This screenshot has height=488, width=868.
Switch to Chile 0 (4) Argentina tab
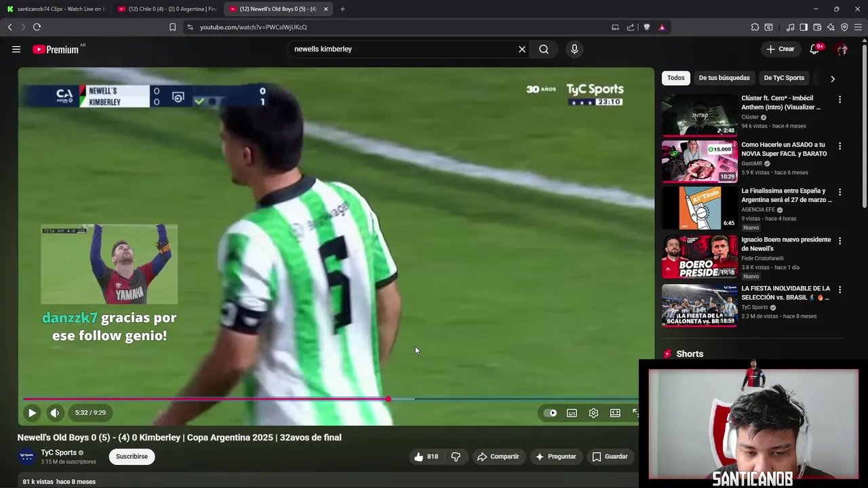click(167, 9)
